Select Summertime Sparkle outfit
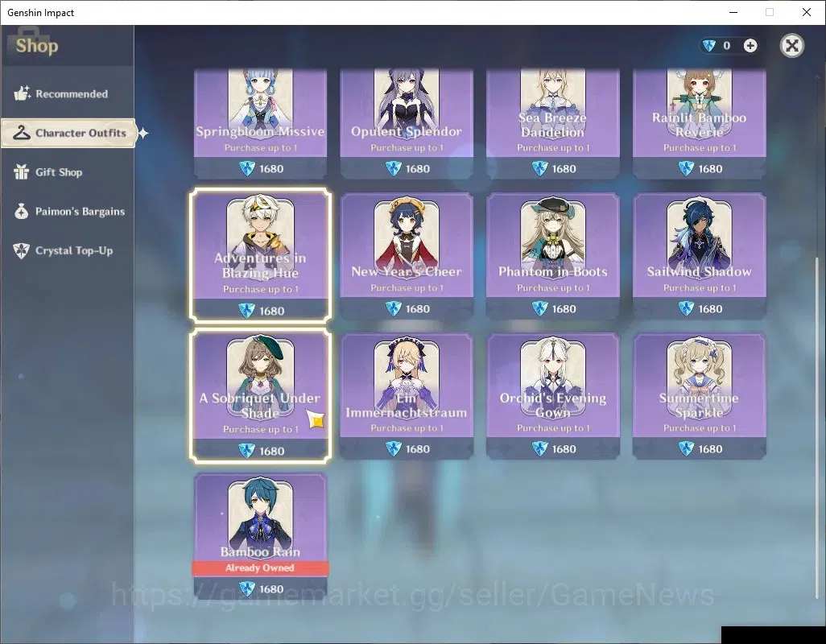The width and height of the screenshot is (826, 644). 699,396
